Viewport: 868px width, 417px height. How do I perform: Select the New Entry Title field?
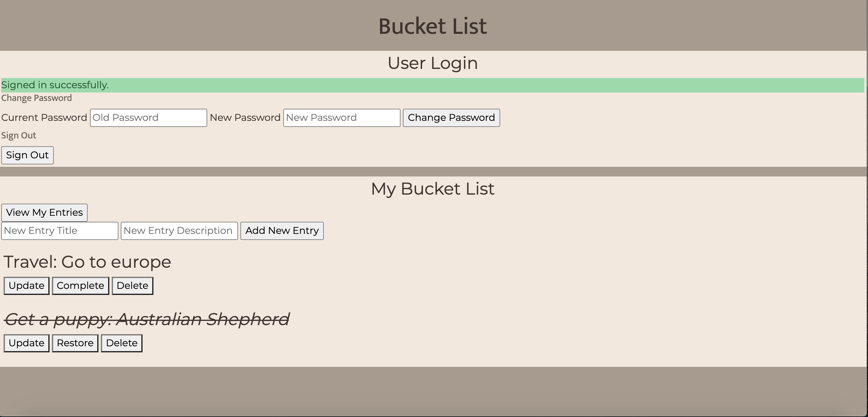tap(59, 231)
